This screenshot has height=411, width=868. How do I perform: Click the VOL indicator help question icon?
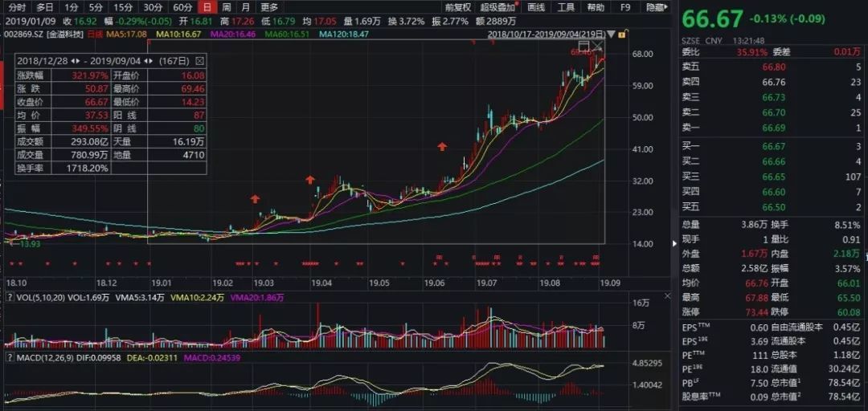click(x=9, y=298)
